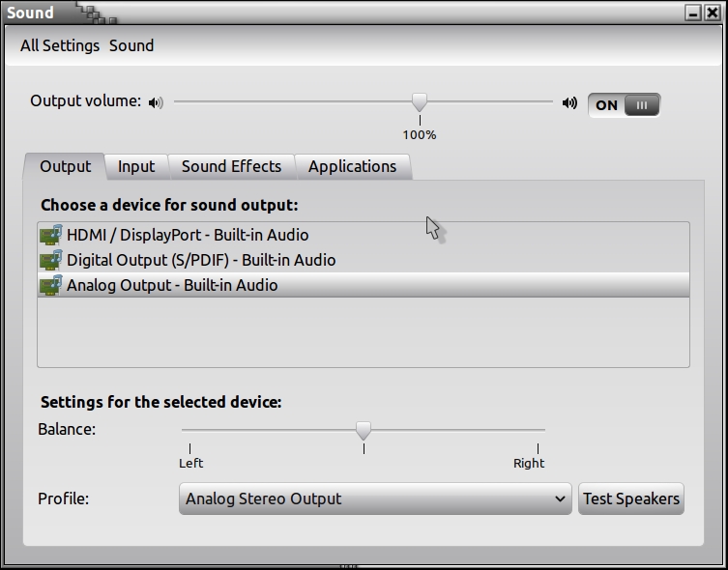Viewport: 728px width, 570px height.
Task: Switch to the Input tab
Action: click(x=136, y=166)
